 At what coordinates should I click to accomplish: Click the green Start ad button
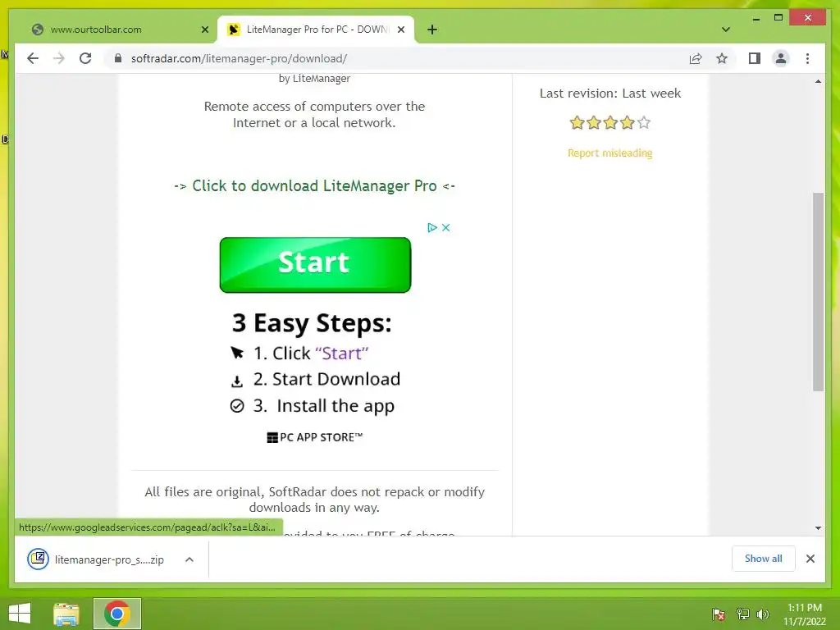315,265
